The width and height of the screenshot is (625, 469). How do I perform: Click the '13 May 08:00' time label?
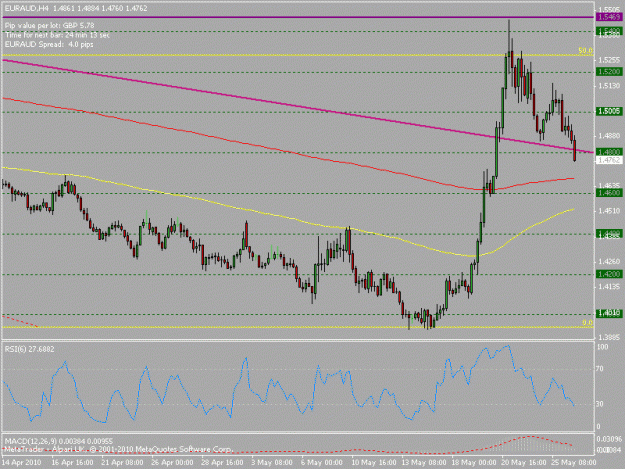[x=422, y=463]
